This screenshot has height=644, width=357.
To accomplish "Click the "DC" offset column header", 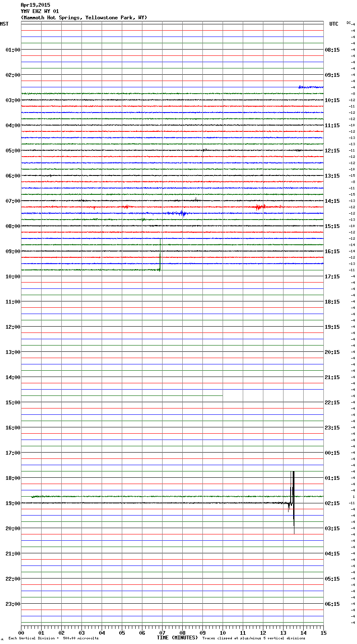I will [x=349, y=23].
